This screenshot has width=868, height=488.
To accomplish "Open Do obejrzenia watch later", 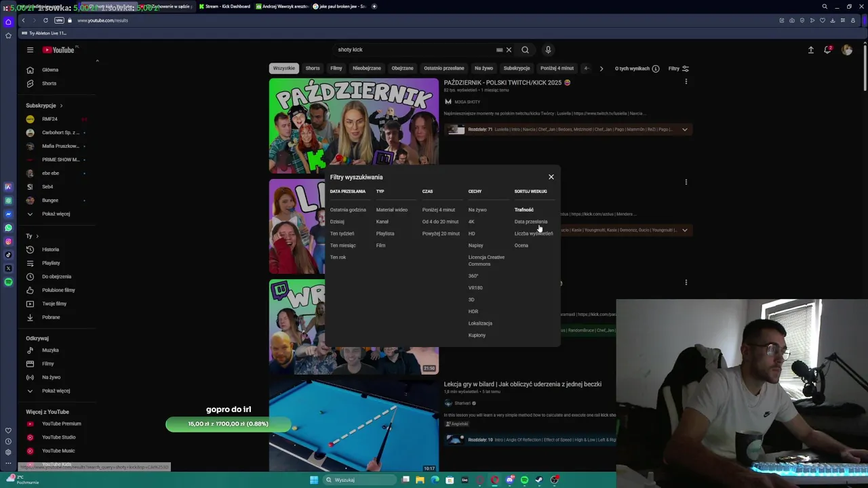I will (x=56, y=277).
